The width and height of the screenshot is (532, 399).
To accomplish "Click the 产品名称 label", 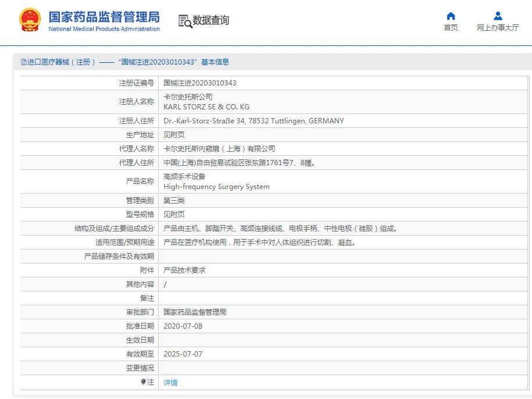I will pos(140,181).
